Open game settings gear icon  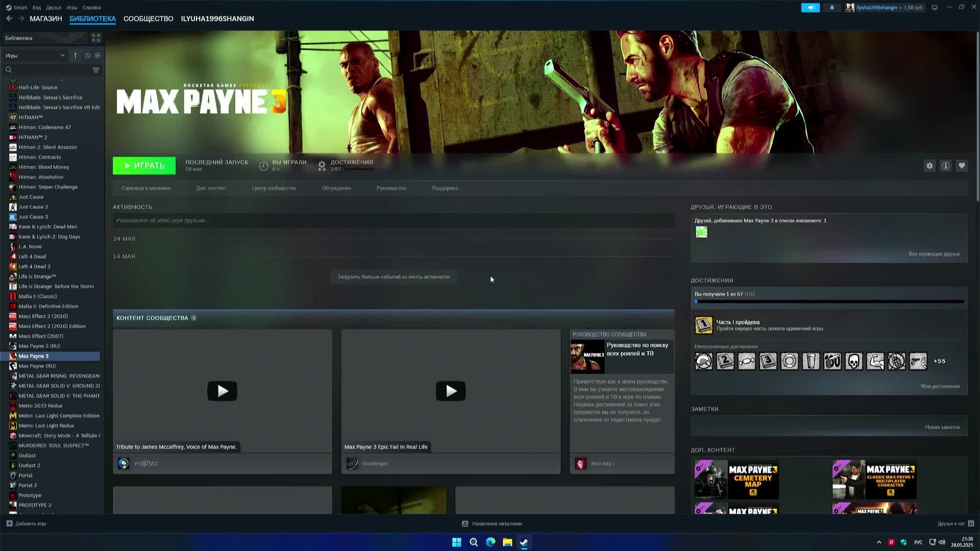coord(929,166)
